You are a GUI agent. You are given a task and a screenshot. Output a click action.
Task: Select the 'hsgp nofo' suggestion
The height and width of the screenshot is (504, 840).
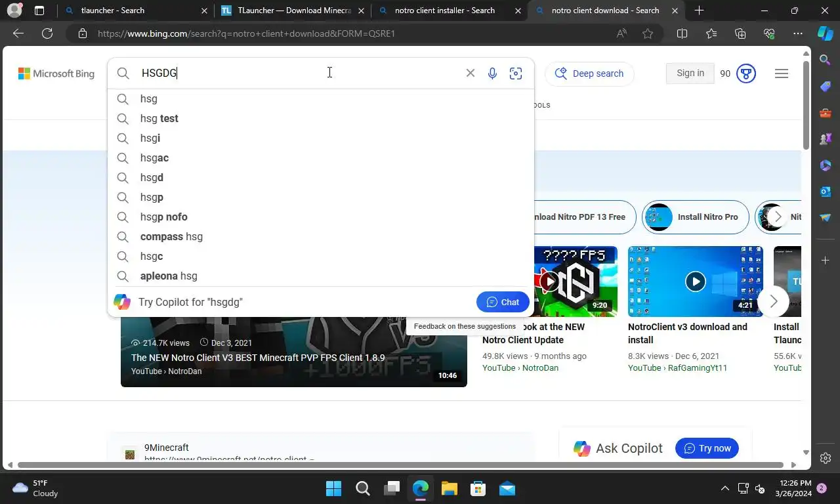[321, 217]
